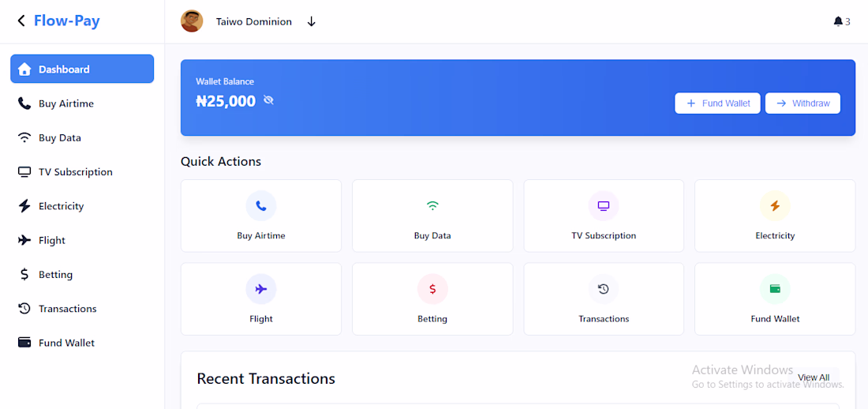Open Buy Airtime from sidebar menu
868x409 pixels.
[x=66, y=103]
